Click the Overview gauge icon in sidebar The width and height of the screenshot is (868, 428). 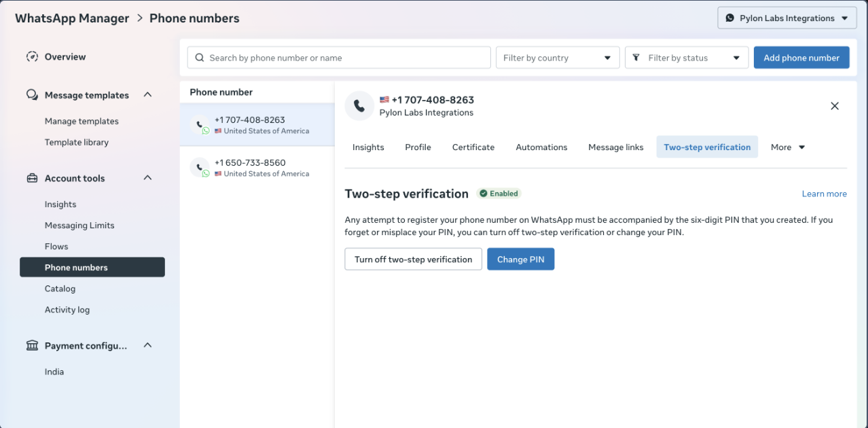(32, 57)
